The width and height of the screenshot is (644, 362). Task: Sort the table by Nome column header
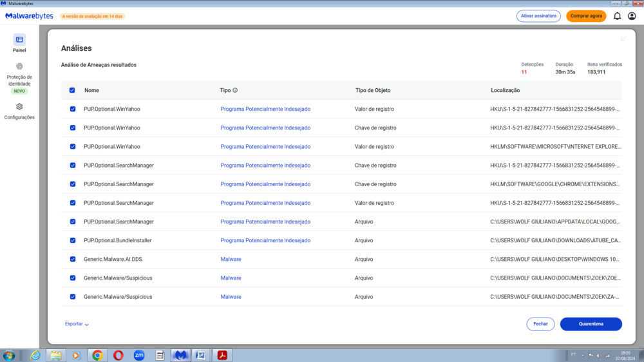[x=91, y=91]
